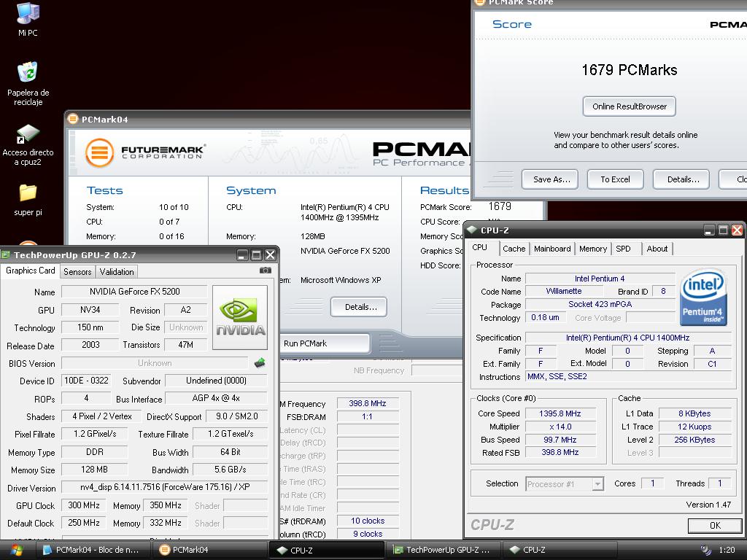Viewport: 747px width, 560px height.
Task: Click the system tray network icon
Action: [705, 550]
